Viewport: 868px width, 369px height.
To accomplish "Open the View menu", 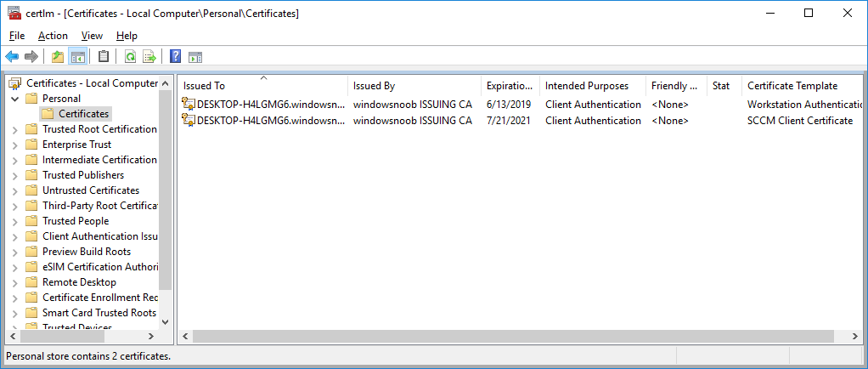I will (92, 36).
